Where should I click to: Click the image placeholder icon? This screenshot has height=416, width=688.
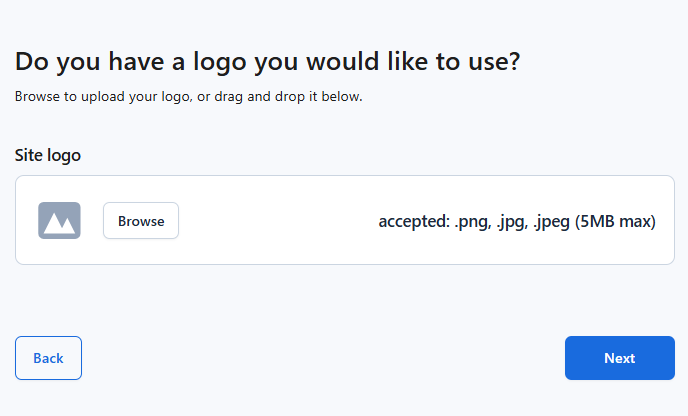(x=59, y=221)
